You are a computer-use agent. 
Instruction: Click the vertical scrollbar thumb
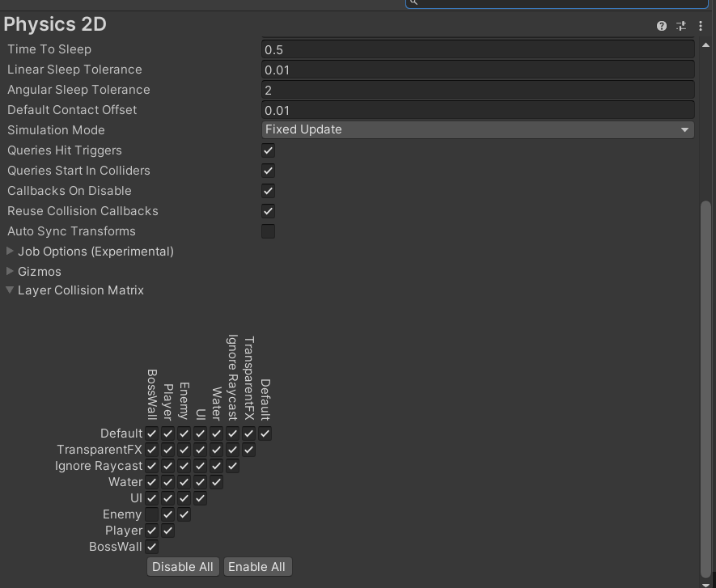[x=705, y=389]
